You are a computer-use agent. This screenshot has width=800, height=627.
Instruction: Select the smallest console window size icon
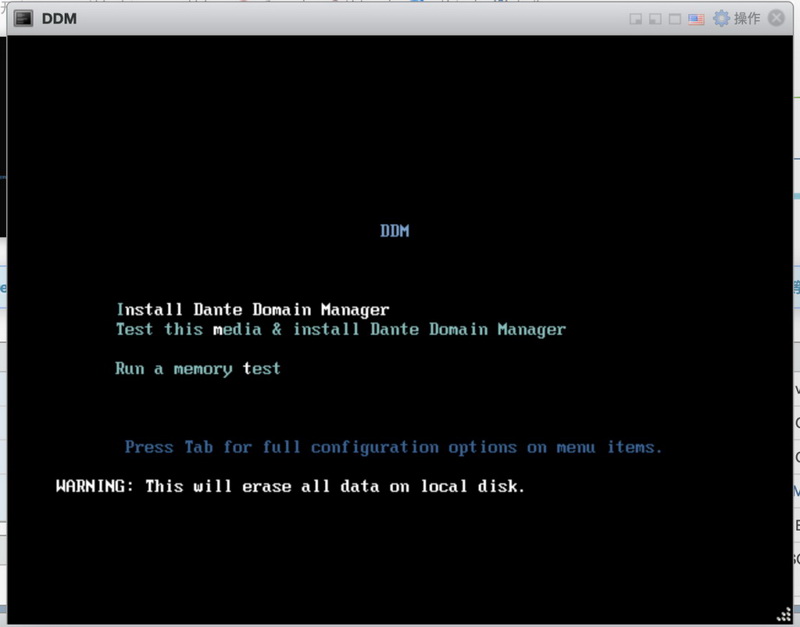[635, 19]
